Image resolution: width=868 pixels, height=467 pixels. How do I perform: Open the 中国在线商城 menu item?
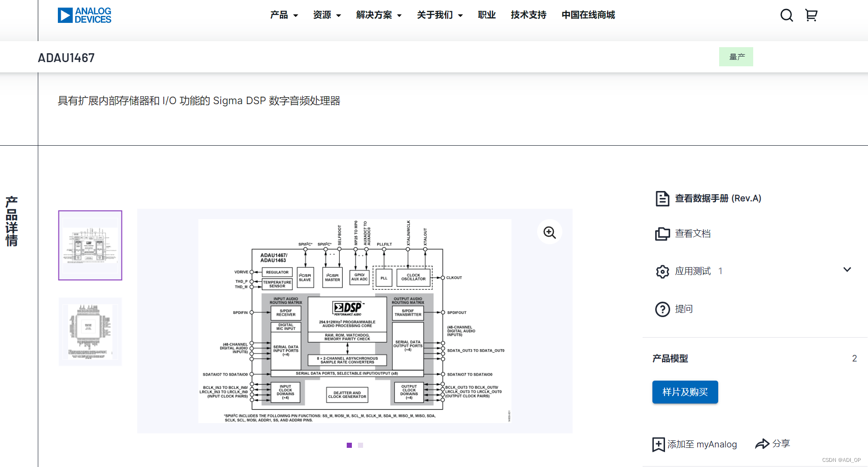[588, 15]
